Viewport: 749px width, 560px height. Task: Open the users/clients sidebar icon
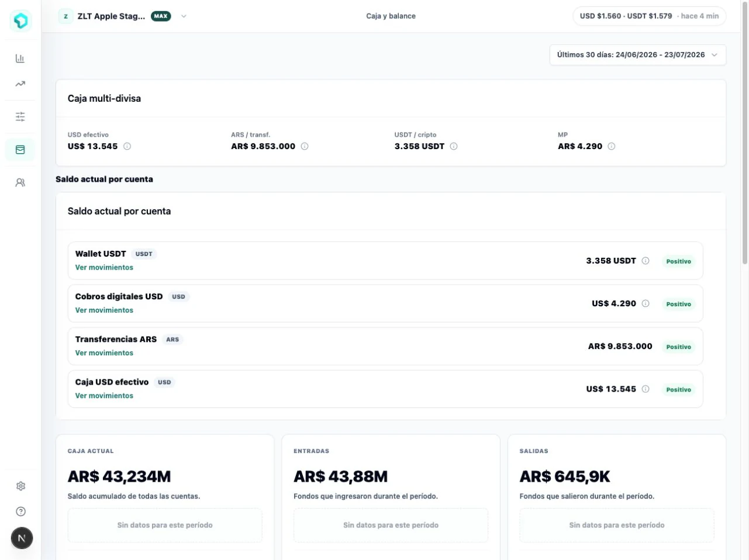tap(20, 182)
